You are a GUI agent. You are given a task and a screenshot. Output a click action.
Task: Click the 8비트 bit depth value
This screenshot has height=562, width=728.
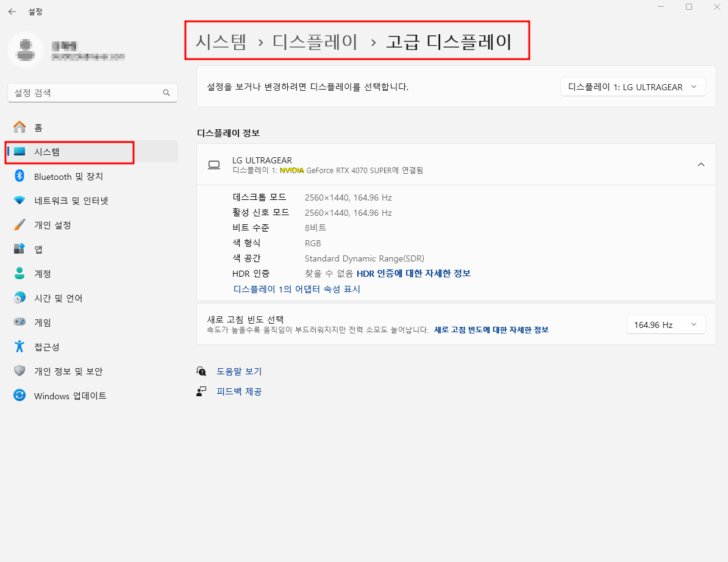point(315,228)
